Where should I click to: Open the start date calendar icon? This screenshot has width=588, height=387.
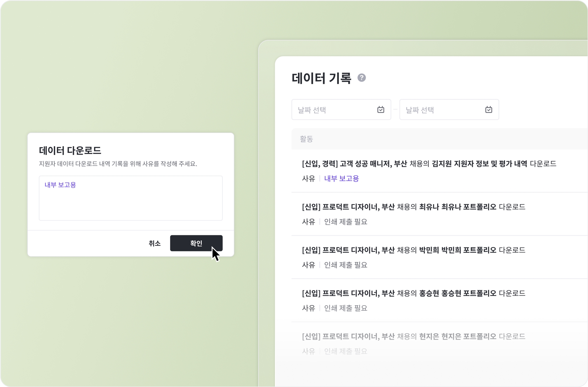pos(381,110)
